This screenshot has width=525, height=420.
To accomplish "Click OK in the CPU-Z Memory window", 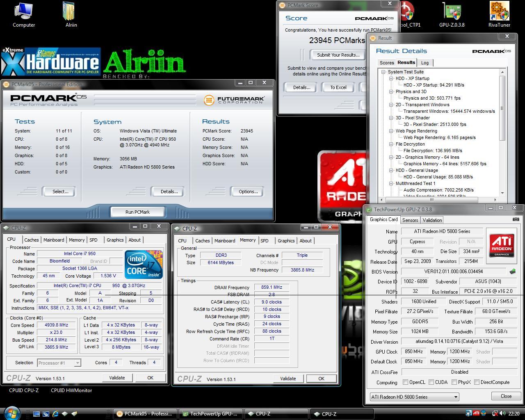I will tap(321, 379).
